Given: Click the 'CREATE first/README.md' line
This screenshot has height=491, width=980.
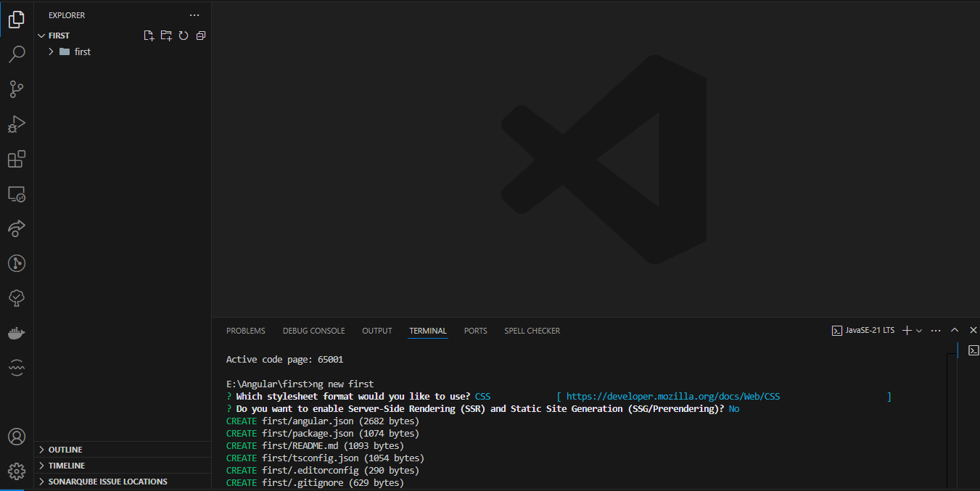Looking at the screenshot, I should click(315, 446).
